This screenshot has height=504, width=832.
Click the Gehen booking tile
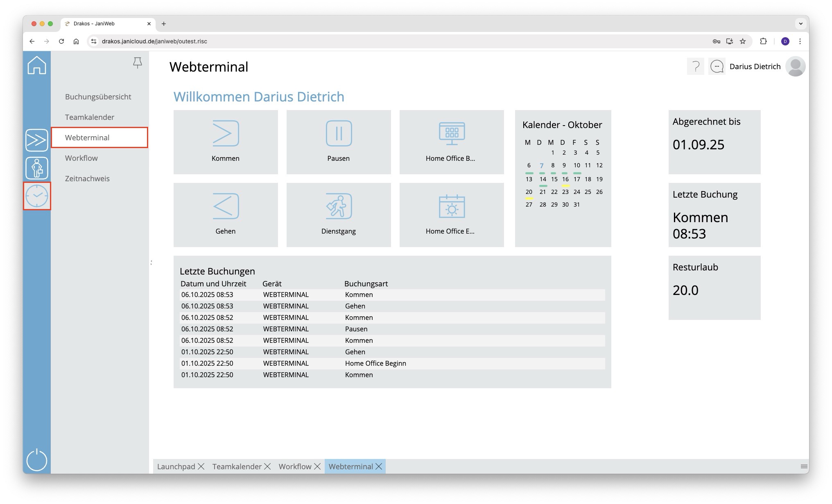pos(226,214)
